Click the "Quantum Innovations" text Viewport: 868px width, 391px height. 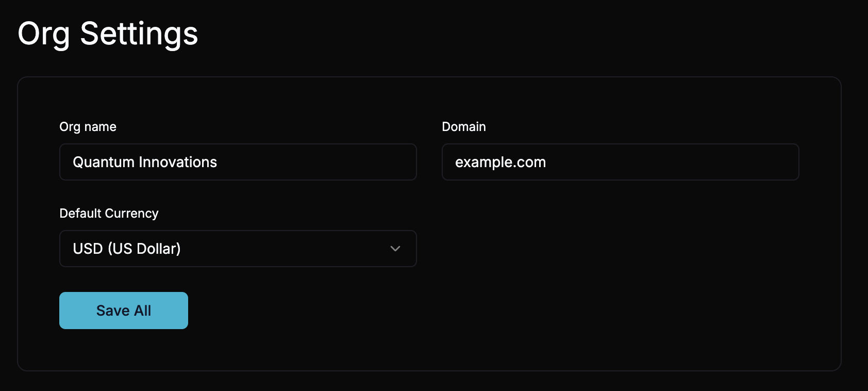pyautogui.click(x=145, y=162)
